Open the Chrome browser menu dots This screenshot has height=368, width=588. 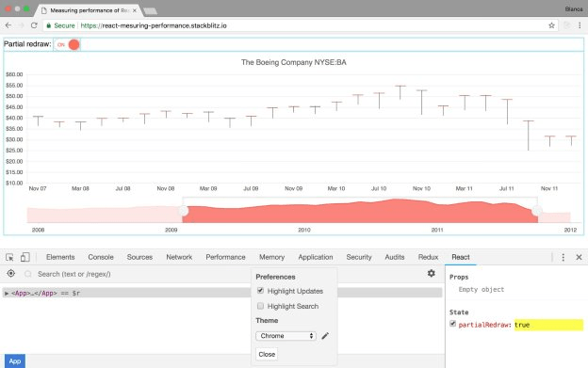pos(580,25)
